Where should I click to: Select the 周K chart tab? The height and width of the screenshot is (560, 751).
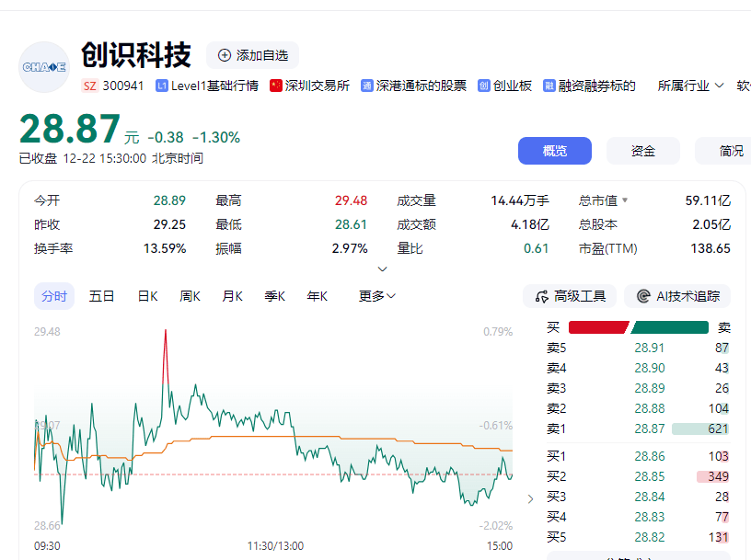coord(190,296)
